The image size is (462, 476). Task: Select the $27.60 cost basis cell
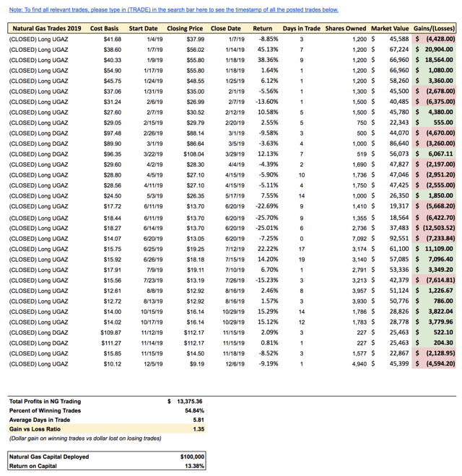tap(112, 113)
